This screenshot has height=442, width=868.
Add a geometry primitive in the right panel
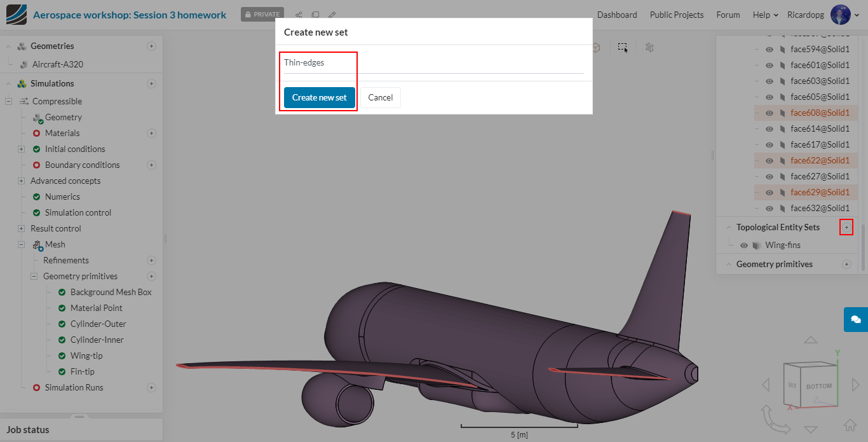tap(846, 264)
